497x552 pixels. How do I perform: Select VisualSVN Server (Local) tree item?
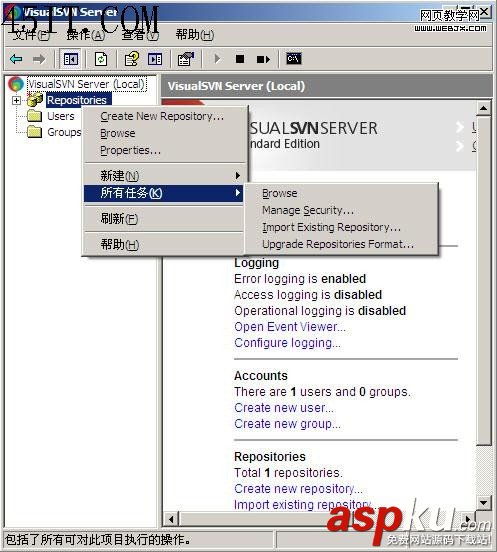click(x=86, y=84)
